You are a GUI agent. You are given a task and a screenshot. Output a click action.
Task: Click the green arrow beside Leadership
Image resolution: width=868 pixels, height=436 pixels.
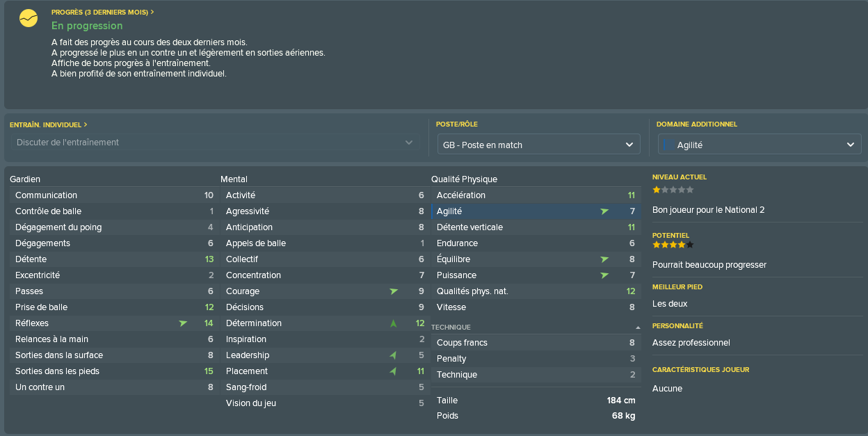[x=393, y=355]
